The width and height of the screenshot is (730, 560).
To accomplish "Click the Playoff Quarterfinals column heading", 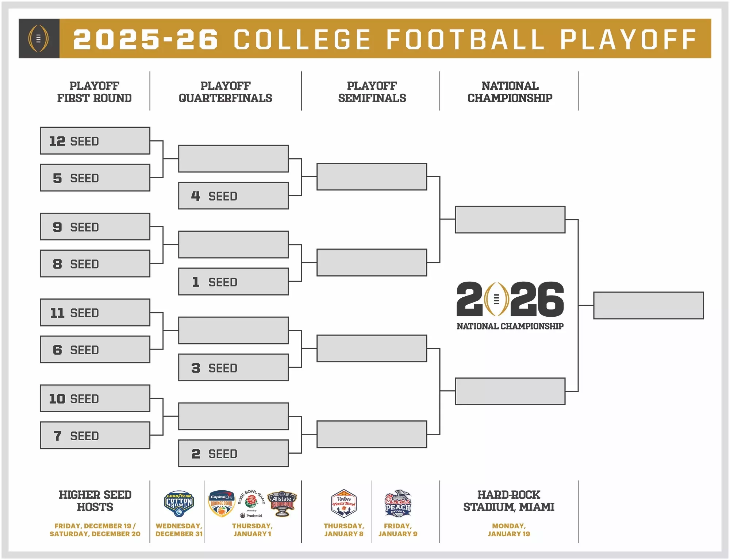I will click(x=225, y=92).
